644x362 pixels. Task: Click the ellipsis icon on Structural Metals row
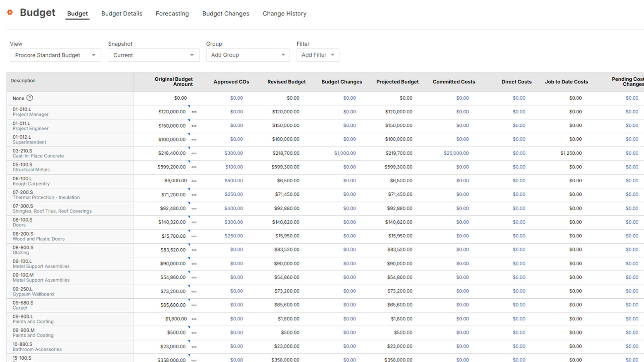point(194,167)
